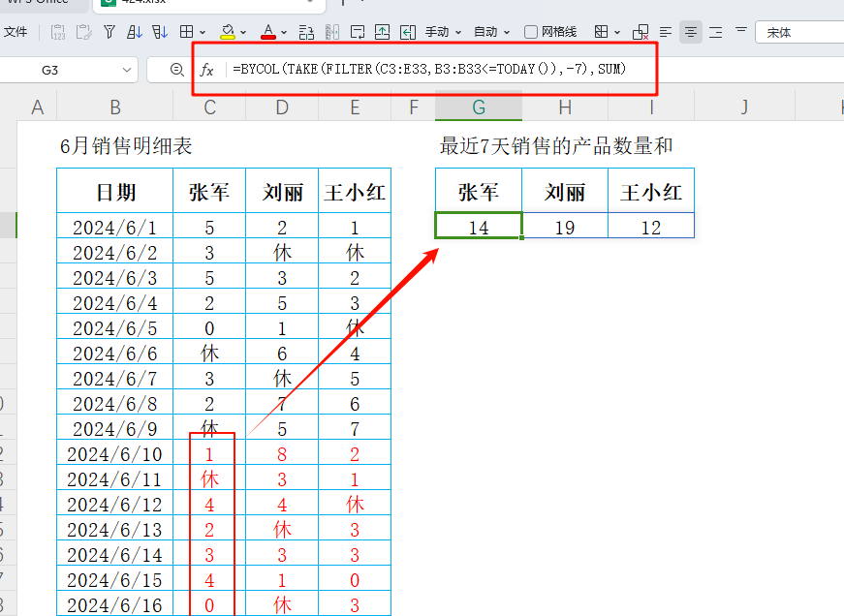Click the paste-as-values clipboard icon
The image size is (844, 616).
click(58, 32)
